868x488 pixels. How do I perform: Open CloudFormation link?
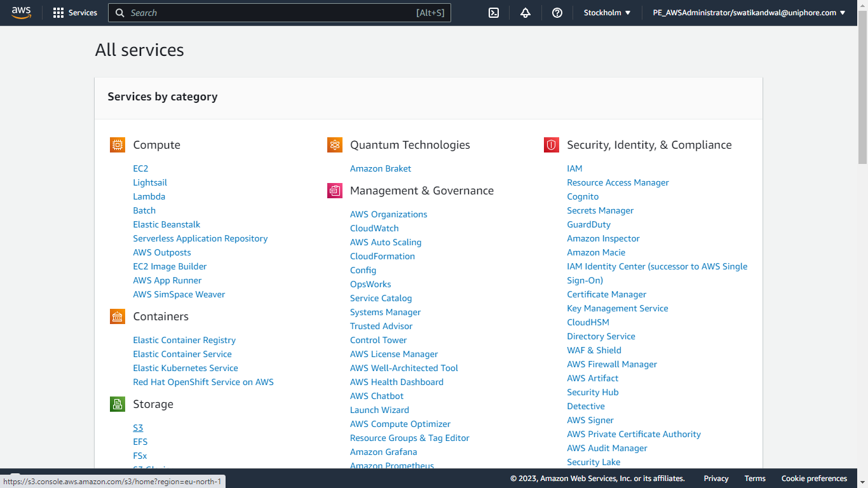[383, 256]
